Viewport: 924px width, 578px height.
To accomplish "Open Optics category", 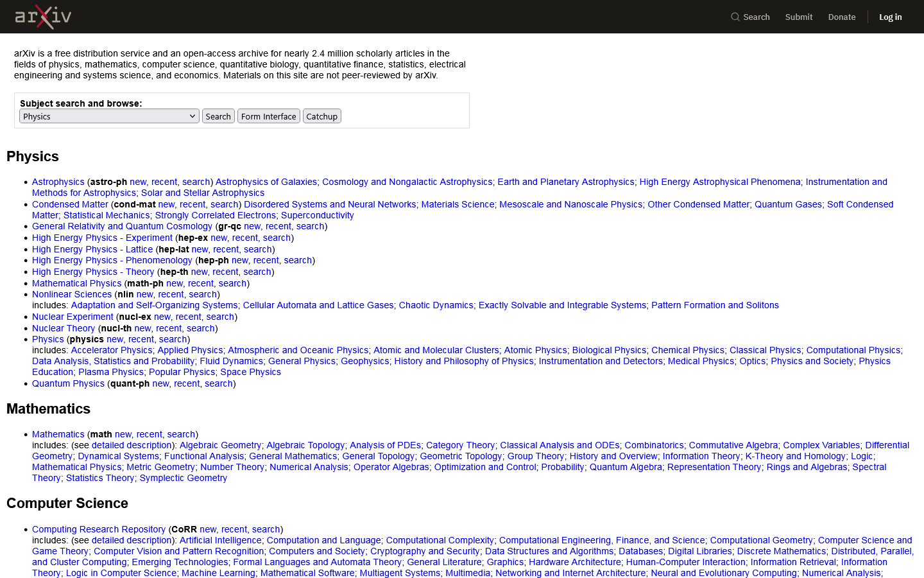I will 753,361.
